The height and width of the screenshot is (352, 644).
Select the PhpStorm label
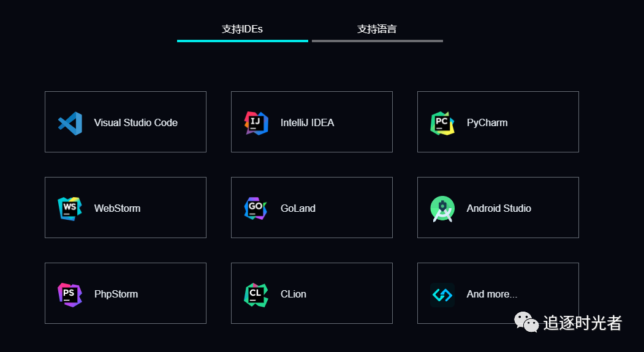pyautogui.click(x=116, y=294)
